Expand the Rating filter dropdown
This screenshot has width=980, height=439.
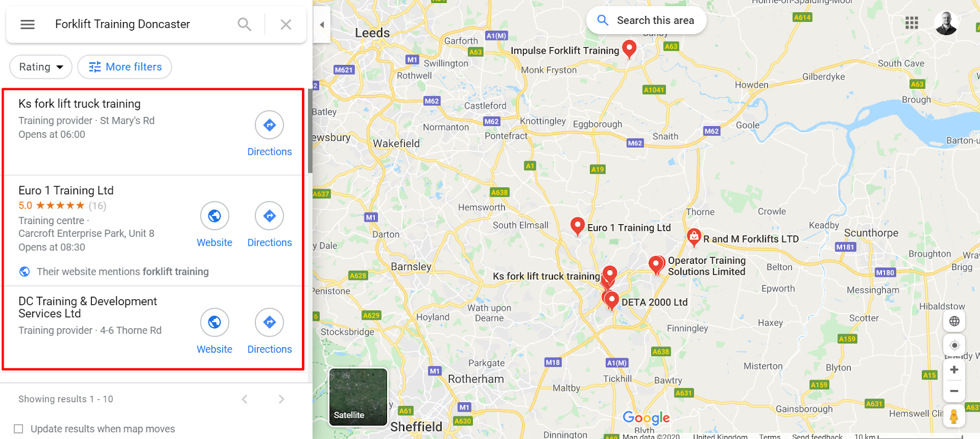click(x=41, y=67)
